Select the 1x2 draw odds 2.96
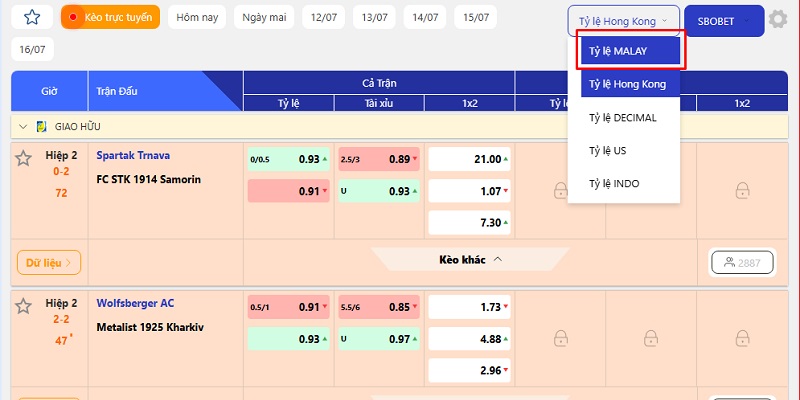800x400 pixels. [469, 370]
